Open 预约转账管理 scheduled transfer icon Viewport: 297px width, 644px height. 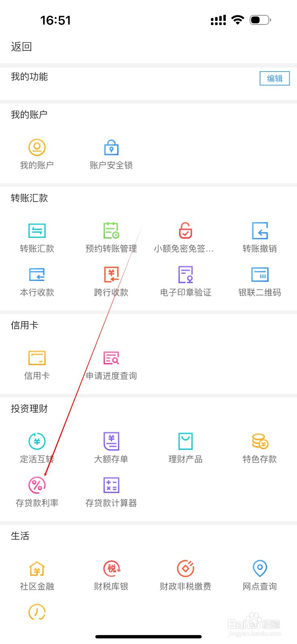111,231
